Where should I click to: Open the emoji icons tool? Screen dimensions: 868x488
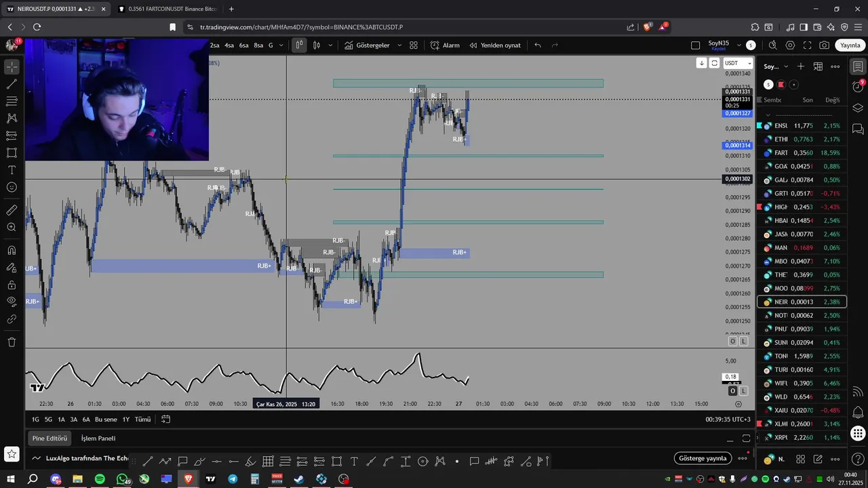12,187
